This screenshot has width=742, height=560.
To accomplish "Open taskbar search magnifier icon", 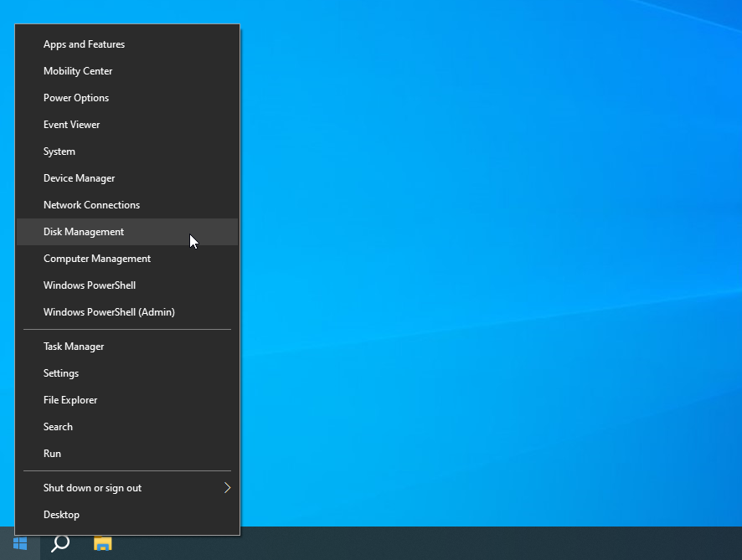I will tap(60, 543).
